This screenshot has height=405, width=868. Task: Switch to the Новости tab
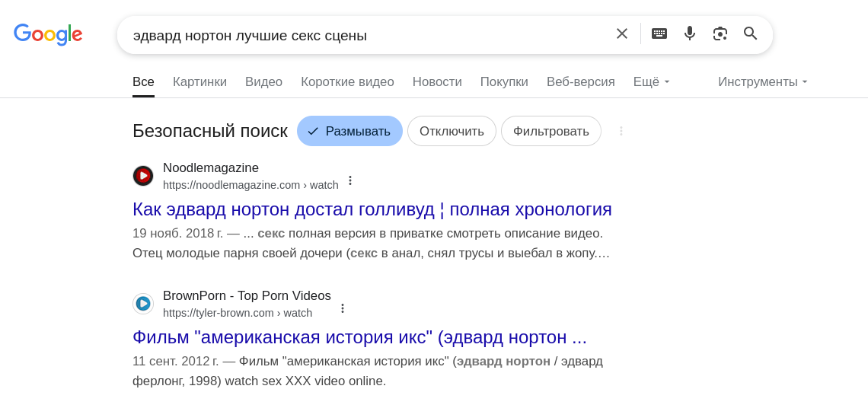click(x=437, y=82)
